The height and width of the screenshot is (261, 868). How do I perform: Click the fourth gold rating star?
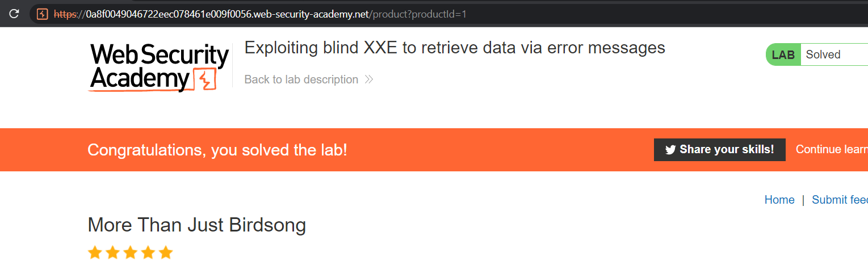[x=148, y=252]
